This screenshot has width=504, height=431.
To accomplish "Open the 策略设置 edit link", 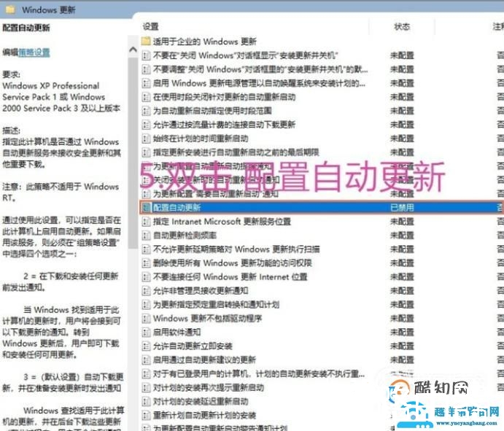I will point(34,53).
